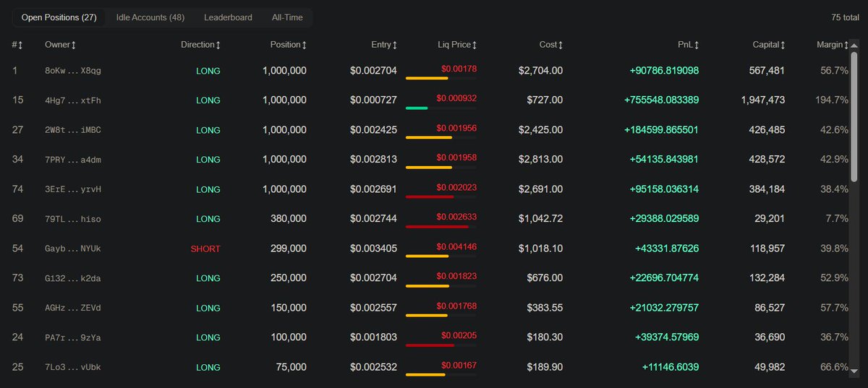
Task: Click the 75 total count label
Action: tap(846, 17)
